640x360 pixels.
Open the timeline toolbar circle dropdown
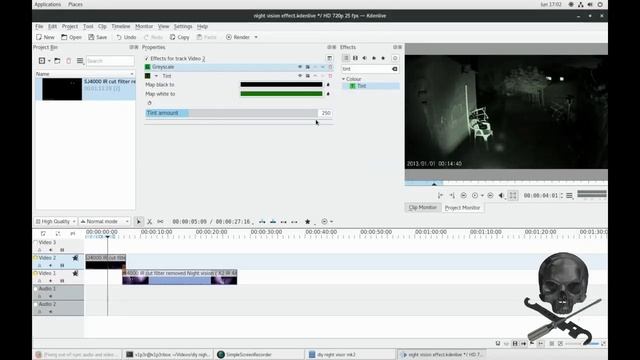327,221
